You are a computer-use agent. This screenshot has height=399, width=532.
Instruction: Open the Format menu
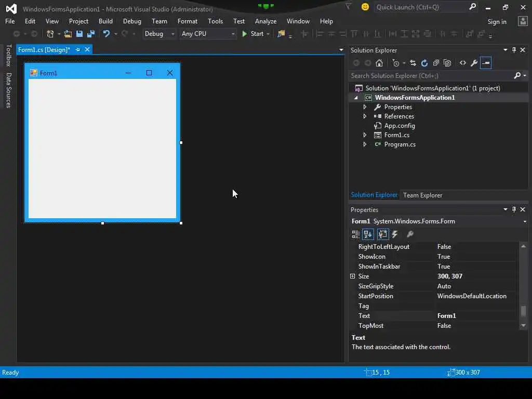[187, 21]
